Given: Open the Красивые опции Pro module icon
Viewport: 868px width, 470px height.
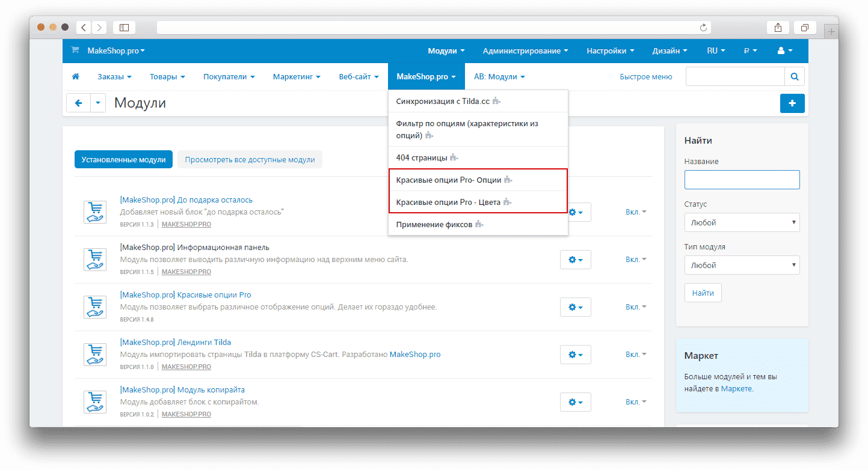Looking at the screenshot, I should point(95,307).
